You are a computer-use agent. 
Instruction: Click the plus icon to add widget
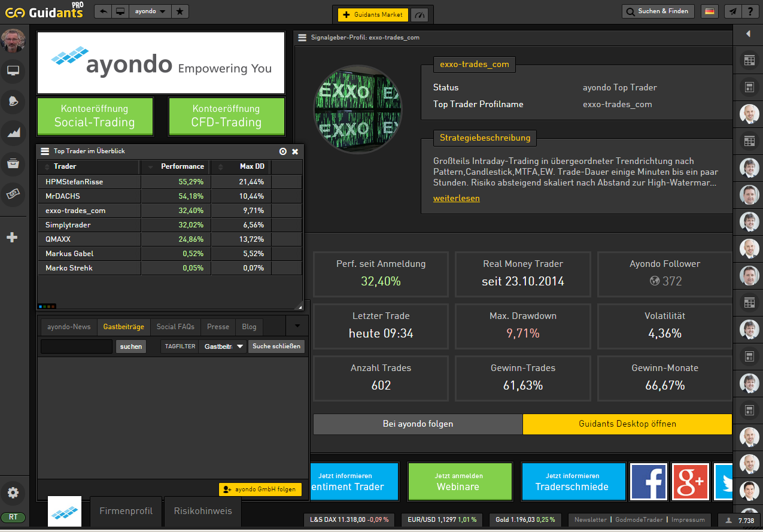pos(12,238)
